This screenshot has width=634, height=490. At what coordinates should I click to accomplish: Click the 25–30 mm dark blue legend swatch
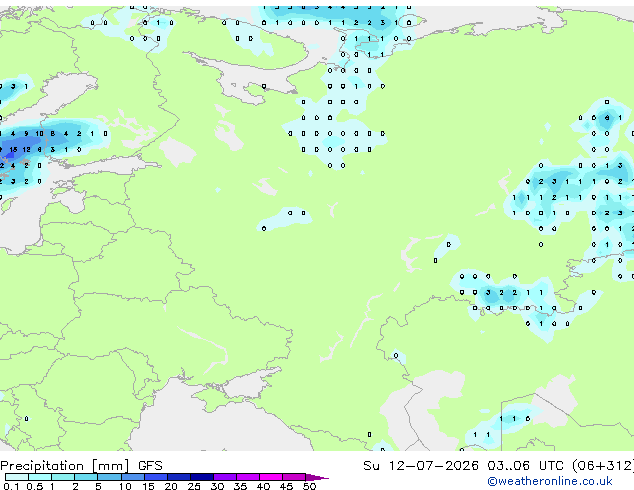pos(202,477)
